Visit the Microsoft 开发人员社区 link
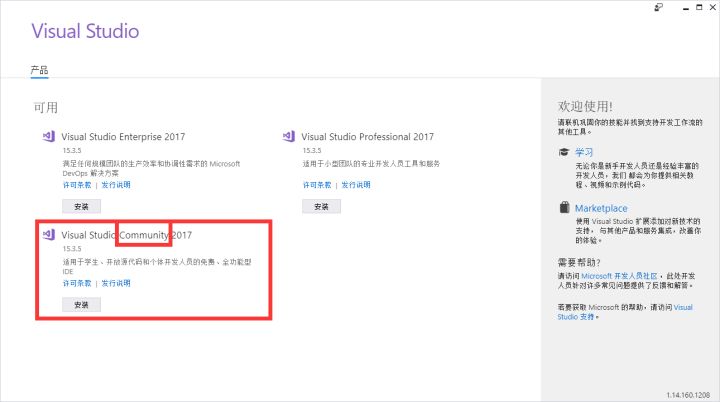Screen dimensions: 720x402 pyautogui.click(x=619, y=276)
